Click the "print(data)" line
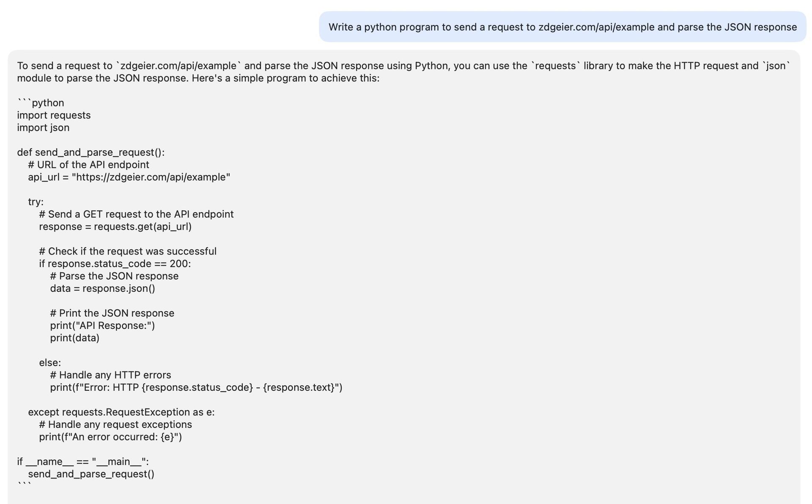Screen dimensions: 812x504 (74, 338)
